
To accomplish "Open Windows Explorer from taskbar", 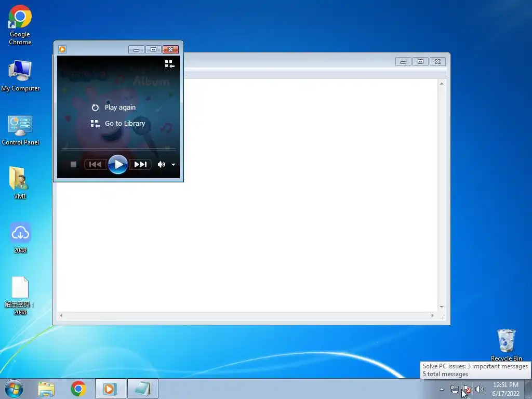I will (x=46, y=389).
